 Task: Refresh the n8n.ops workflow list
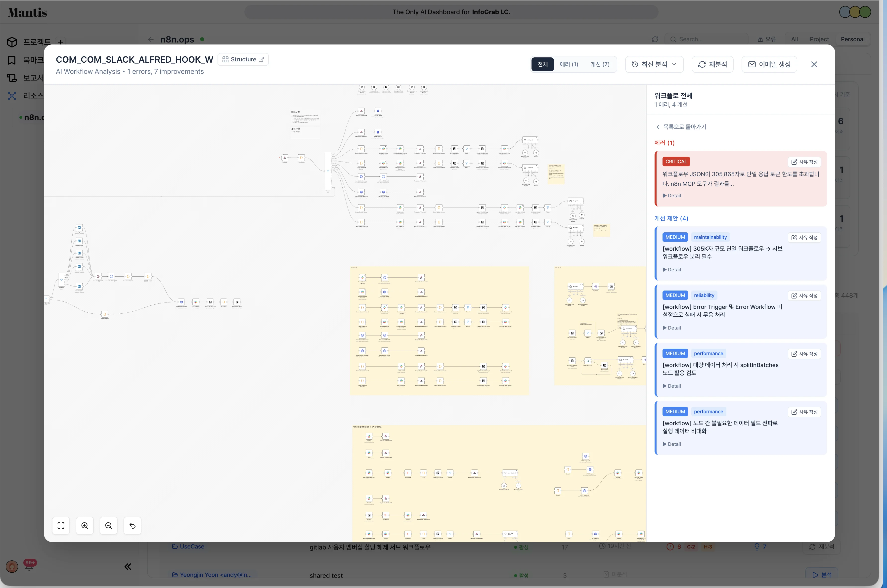click(655, 39)
